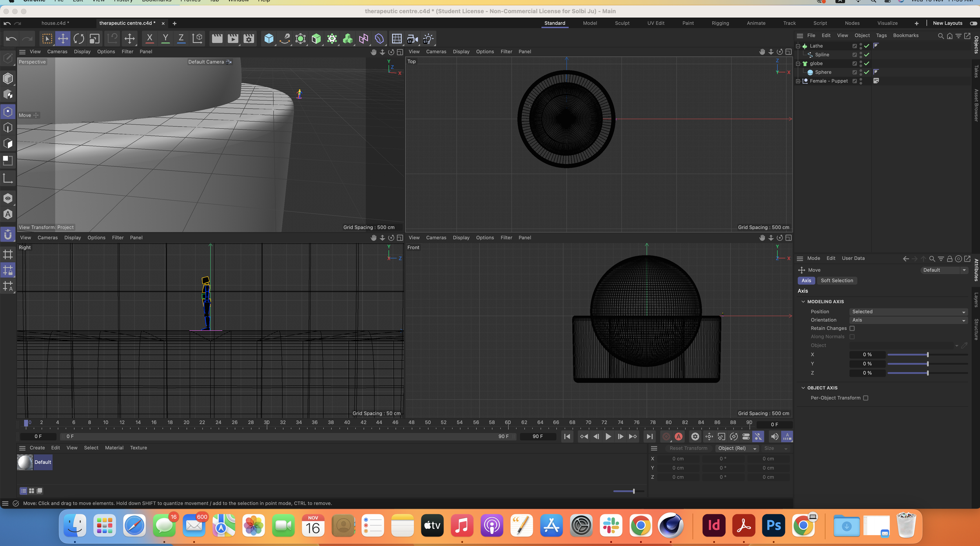Open the Bend deformer icon
980x546 pixels.
click(379, 39)
